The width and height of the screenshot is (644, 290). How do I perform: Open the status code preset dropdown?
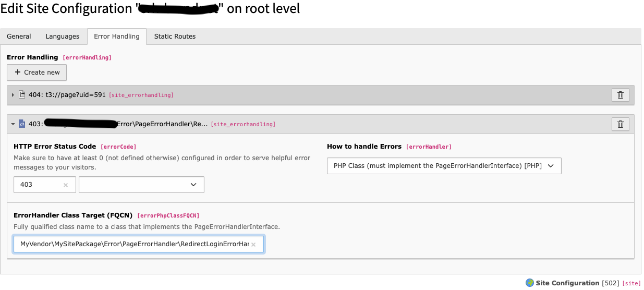click(141, 185)
